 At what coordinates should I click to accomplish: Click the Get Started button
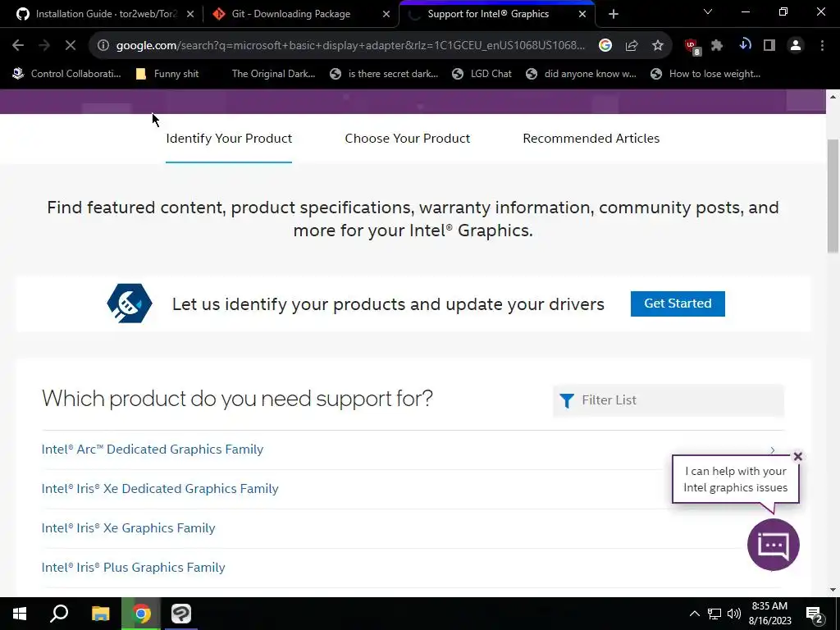pyautogui.click(x=678, y=304)
